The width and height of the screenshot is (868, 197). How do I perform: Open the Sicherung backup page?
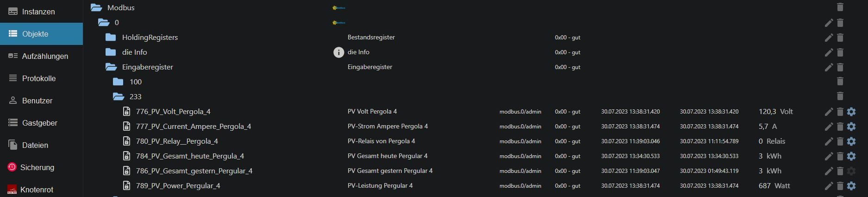37,167
